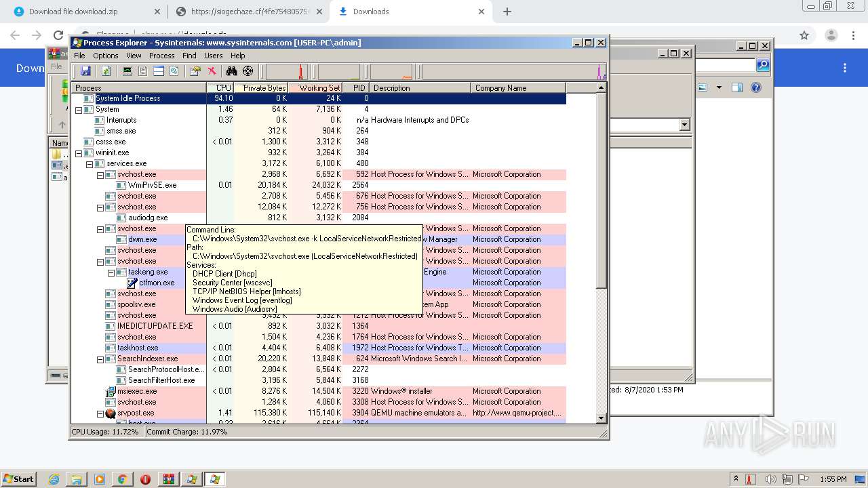Collapse the services.exe tree node
The image size is (868, 488).
coord(90,163)
